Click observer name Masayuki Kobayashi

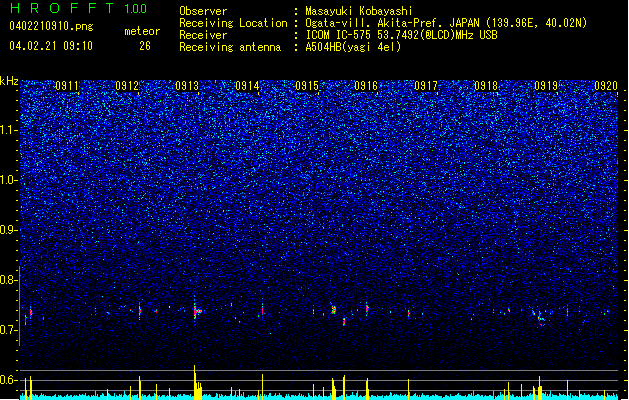tap(359, 11)
